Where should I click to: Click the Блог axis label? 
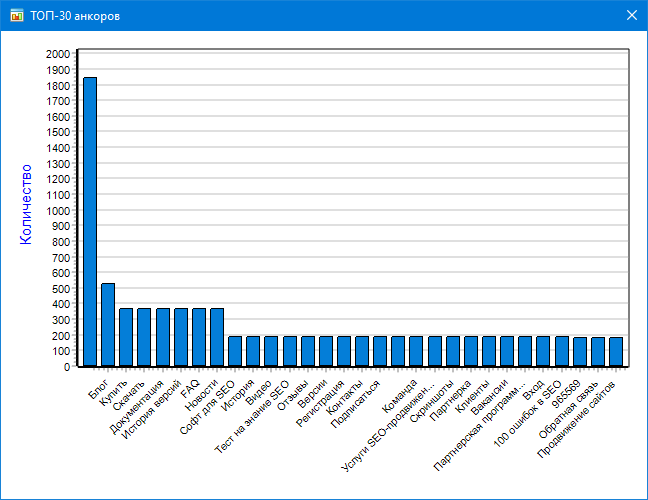point(100,389)
